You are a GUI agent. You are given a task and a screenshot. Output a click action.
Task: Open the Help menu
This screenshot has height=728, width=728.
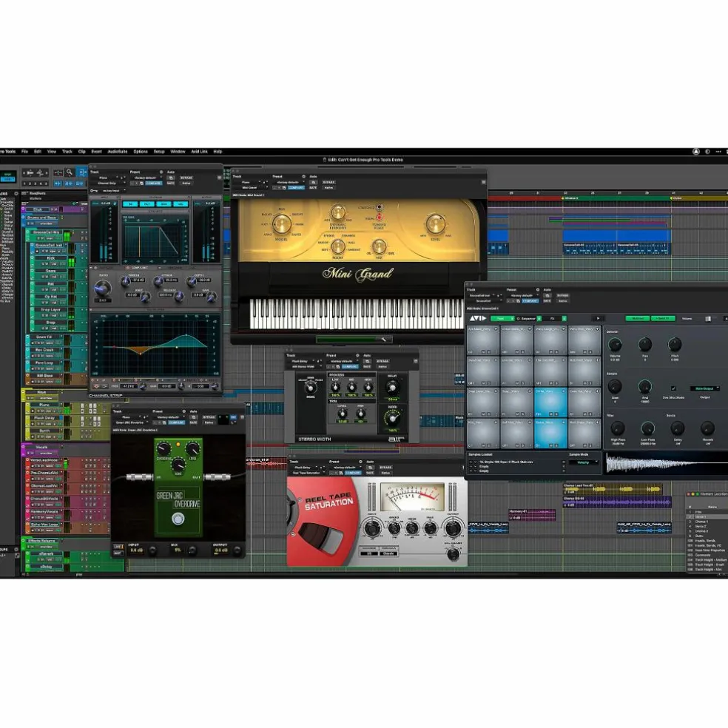(x=218, y=152)
